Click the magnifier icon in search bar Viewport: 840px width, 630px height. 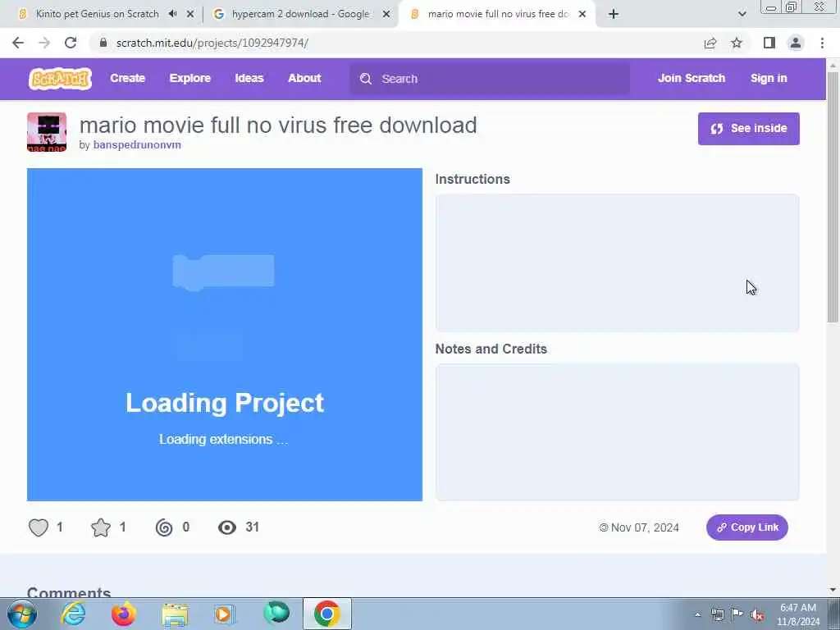366,79
